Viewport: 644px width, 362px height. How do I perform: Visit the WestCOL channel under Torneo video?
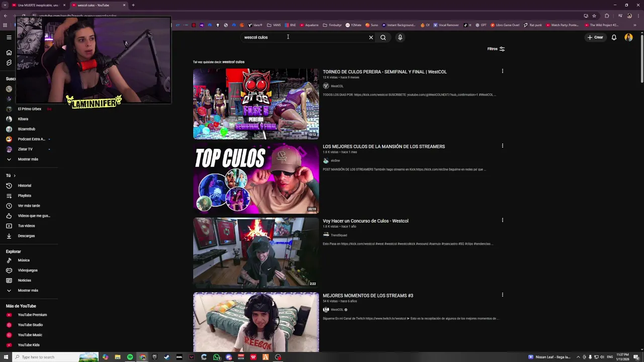pyautogui.click(x=337, y=86)
